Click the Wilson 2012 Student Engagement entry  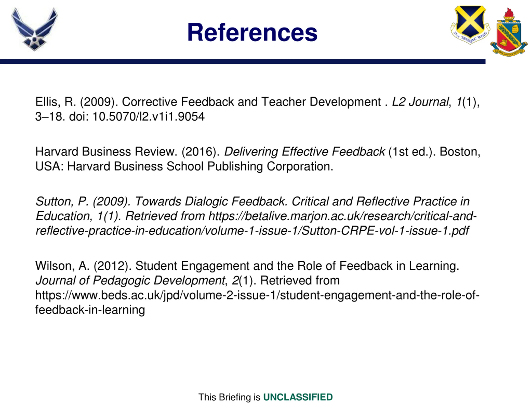point(247,266)
